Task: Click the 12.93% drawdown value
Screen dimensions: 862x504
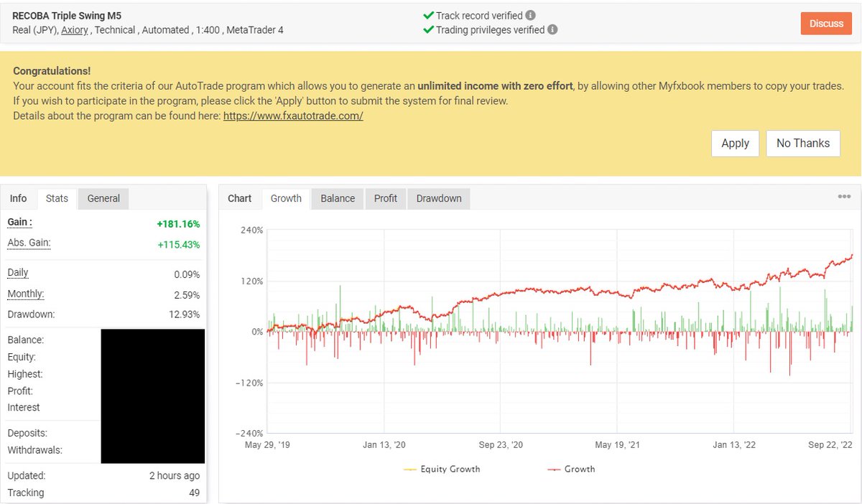Action: click(183, 314)
